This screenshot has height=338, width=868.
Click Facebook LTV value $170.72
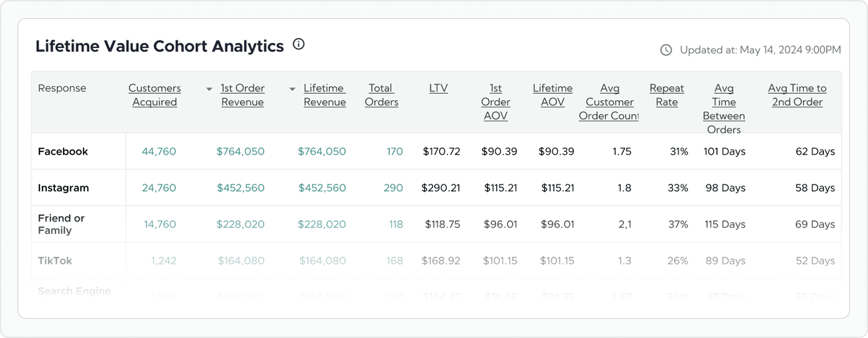pos(441,151)
